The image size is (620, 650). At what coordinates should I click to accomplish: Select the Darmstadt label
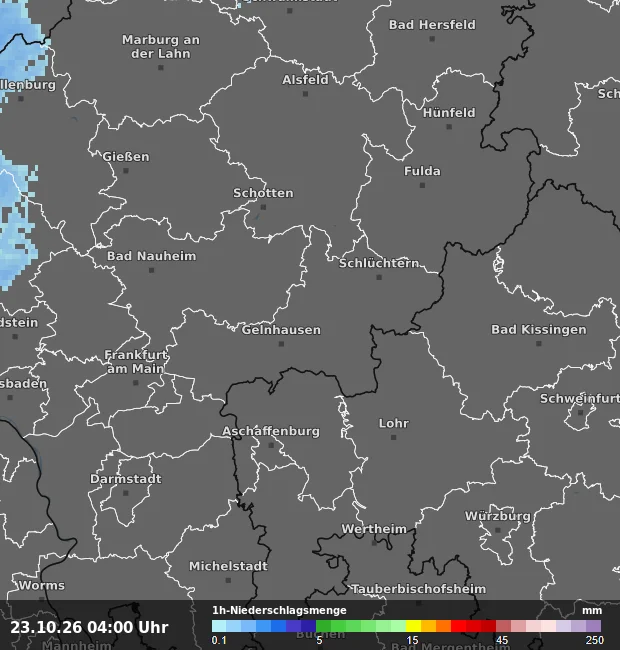click(x=126, y=479)
